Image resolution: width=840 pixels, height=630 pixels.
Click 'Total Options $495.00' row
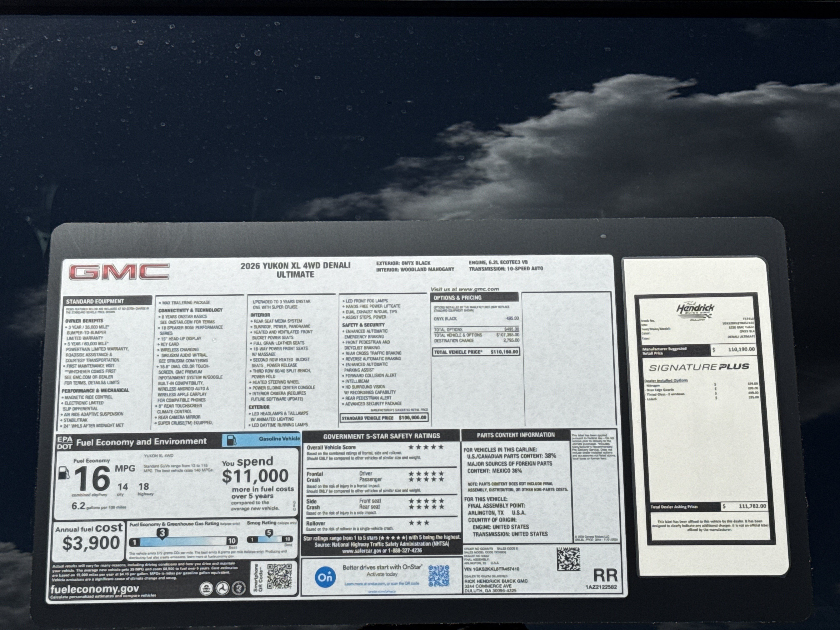click(x=476, y=330)
